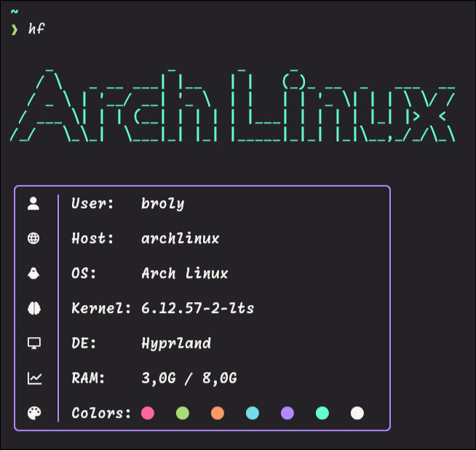
Task: Click the 'Hyprland' desktop environment text
Action: point(175,343)
